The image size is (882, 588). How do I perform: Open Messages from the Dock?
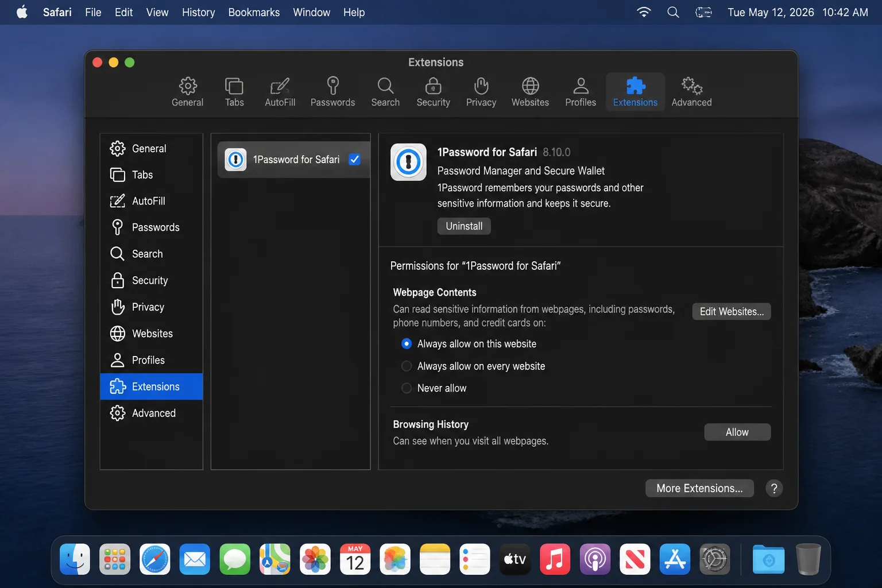(x=235, y=559)
